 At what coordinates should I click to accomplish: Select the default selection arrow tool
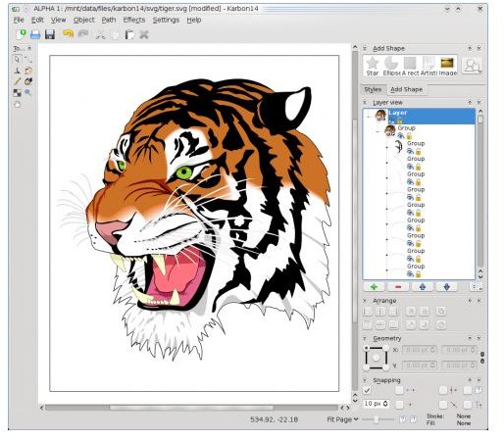[17, 59]
